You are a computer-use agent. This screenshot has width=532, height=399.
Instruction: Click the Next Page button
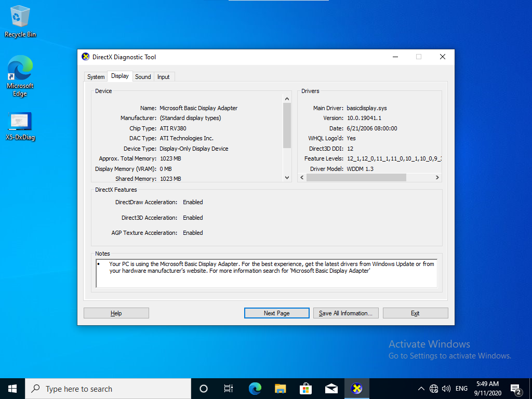click(276, 313)
